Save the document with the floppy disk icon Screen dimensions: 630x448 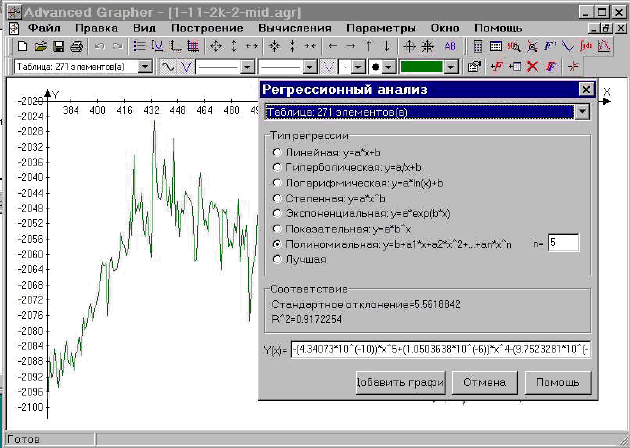point(59,47)
